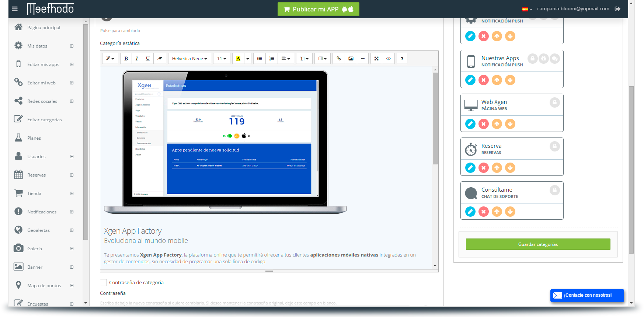The height and width of the screenshot is (317, 644).
Task: Expand the Tienda submenu
Action: click(72, 194)
